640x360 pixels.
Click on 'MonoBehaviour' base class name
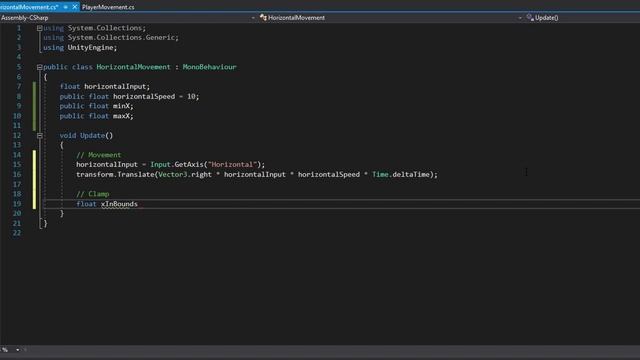click(x=209, y=67)
